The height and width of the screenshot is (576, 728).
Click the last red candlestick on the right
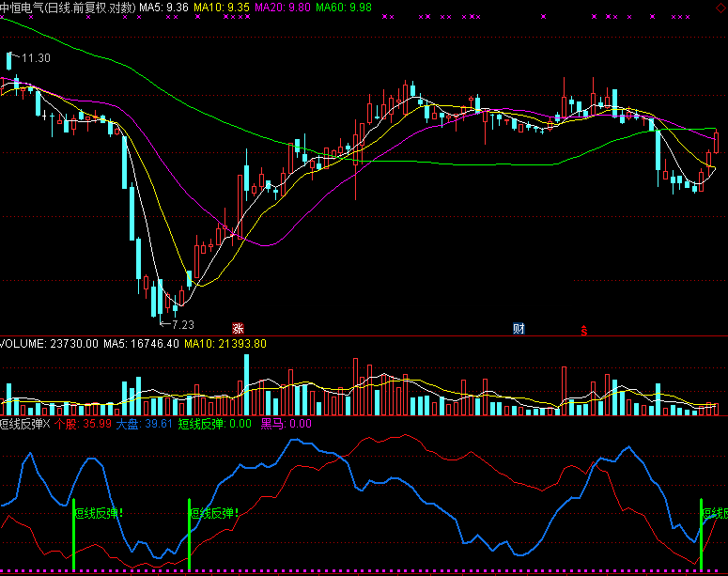coord(717,143)
